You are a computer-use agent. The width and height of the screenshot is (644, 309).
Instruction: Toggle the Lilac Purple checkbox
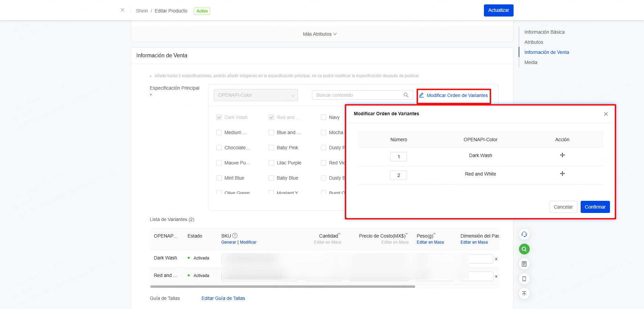pos(271,163)
